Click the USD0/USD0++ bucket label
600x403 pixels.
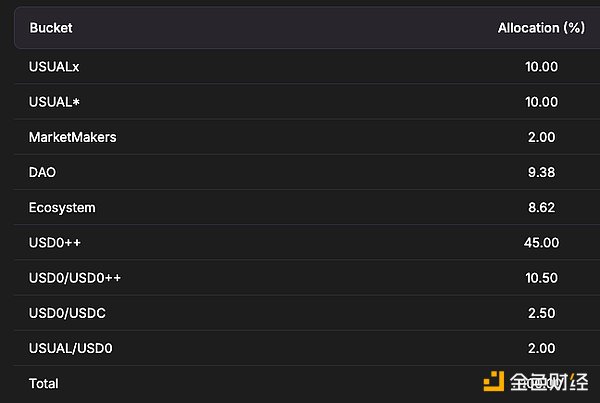click(x=76, y=277)
